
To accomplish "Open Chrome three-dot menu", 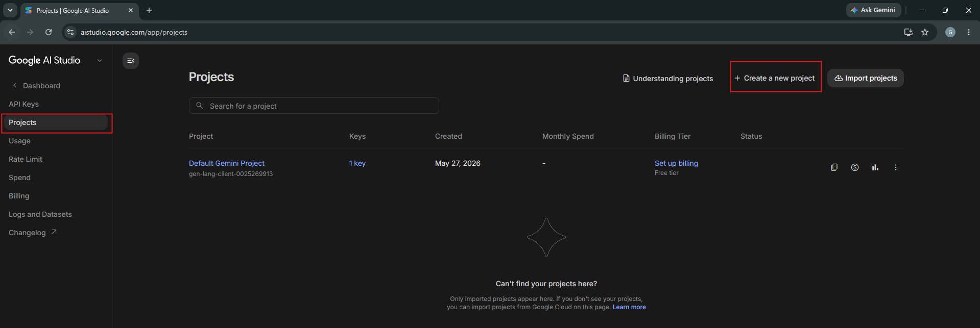I will pyautogui.click(x=969, y=32).
